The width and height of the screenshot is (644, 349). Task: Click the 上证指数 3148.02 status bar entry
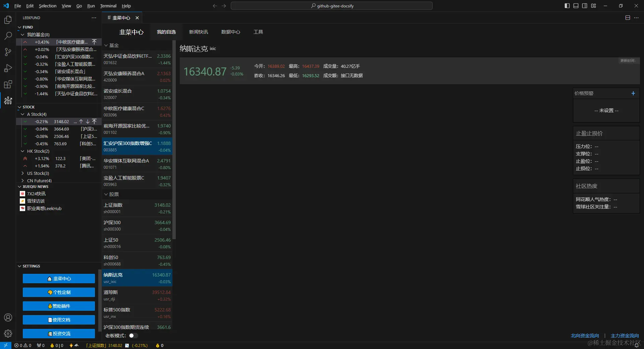(x=116, y=345)
